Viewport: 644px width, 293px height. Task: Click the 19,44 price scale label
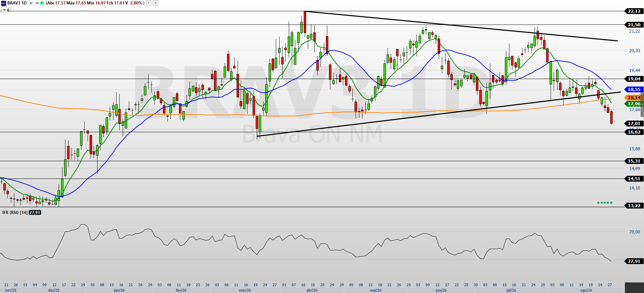coord(634,71)
